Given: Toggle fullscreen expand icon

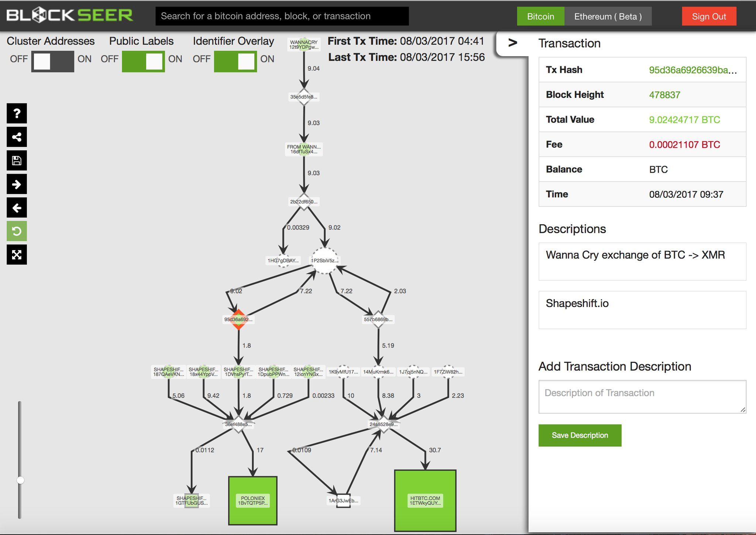Looking at the screenshot, I should point(17,255).
